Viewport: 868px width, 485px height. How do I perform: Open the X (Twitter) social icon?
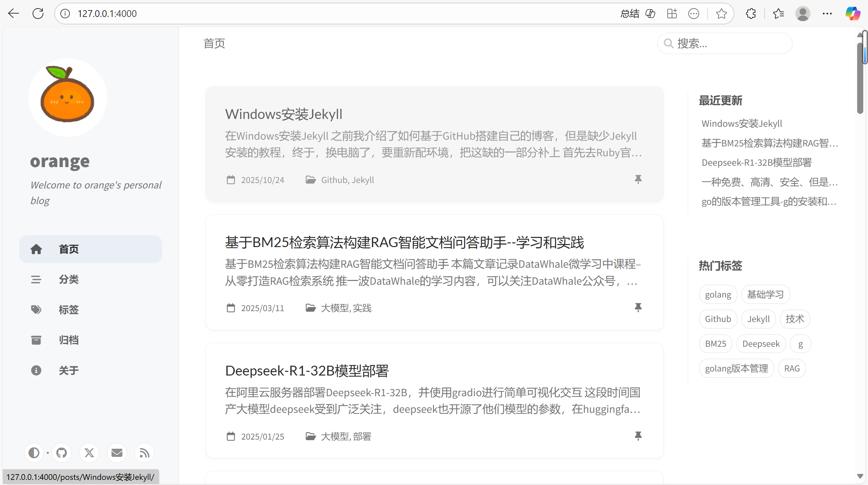pos(90,453)
